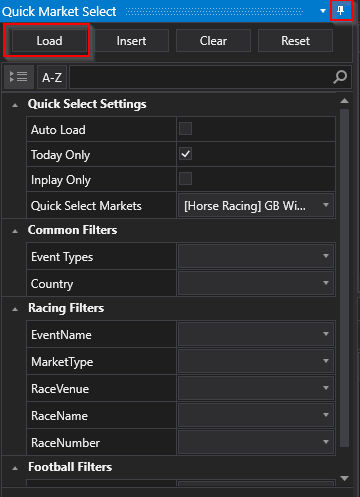Expand the RaceVenue dropdown

coord(256,388)
